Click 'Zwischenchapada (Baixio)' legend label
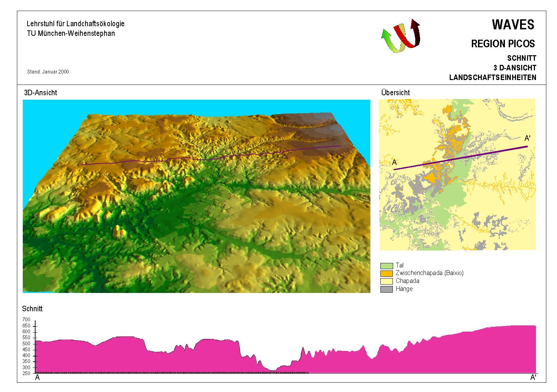This screenshot has width=557, height=392. point(429,273)
